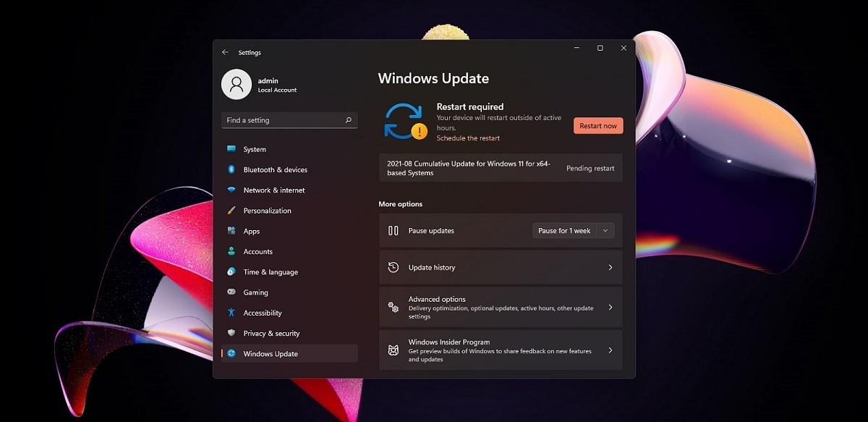This screenshot has width=868, height=422.
Task: Click the Update history clock icon
Action: click(393, 267)
